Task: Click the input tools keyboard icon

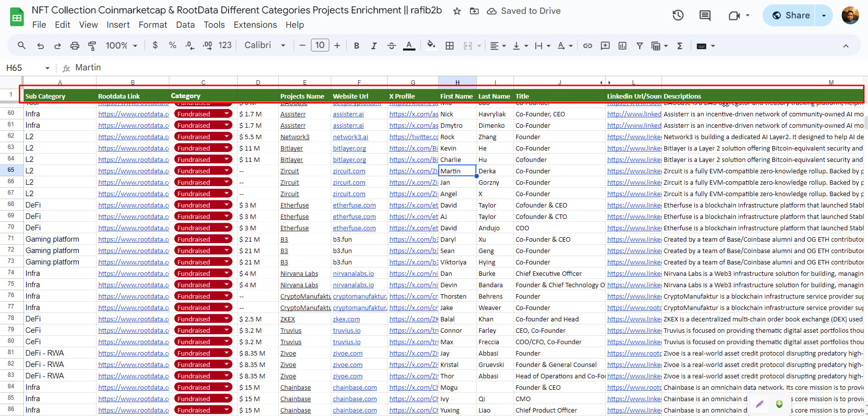Action: click(x=701, y=46)
